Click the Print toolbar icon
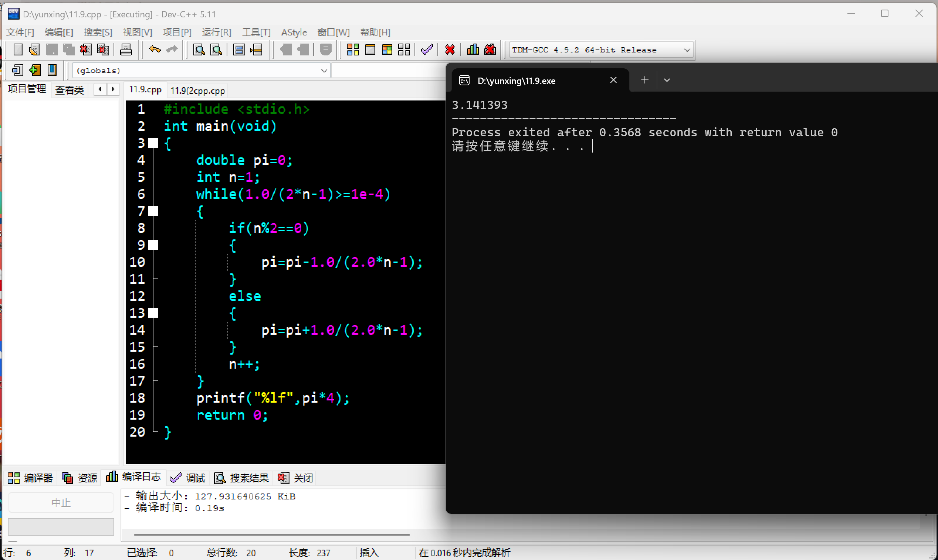Image resolution: width=938 pixels, height=560 pixels. tap(126, 49)
